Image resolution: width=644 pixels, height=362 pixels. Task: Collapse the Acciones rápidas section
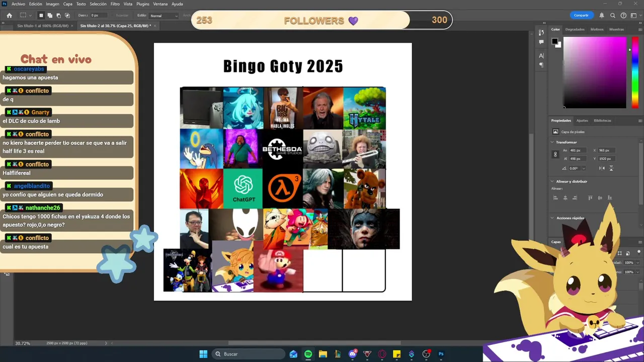point(552,218)
